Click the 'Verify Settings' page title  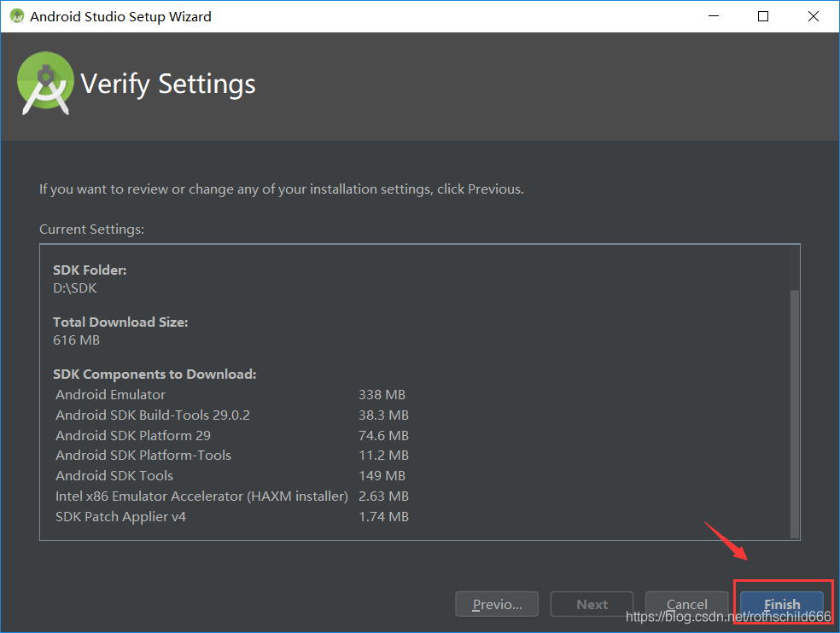167,84
